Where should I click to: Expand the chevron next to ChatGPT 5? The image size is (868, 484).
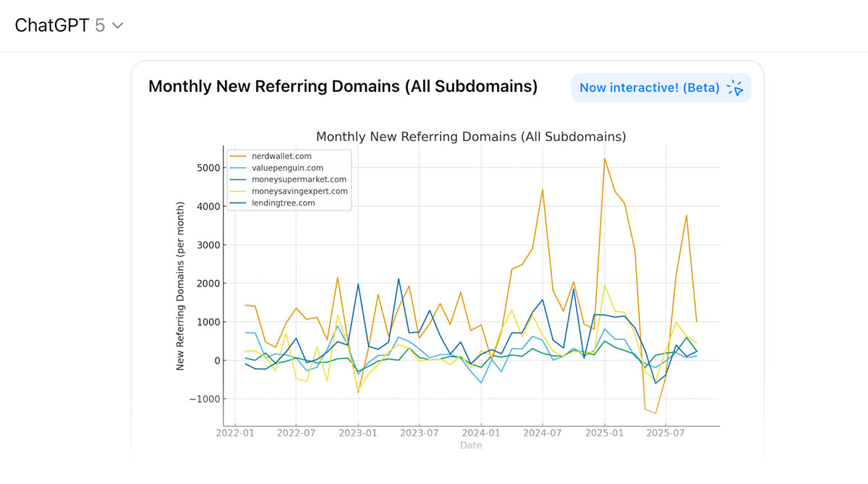pos(116,25)
